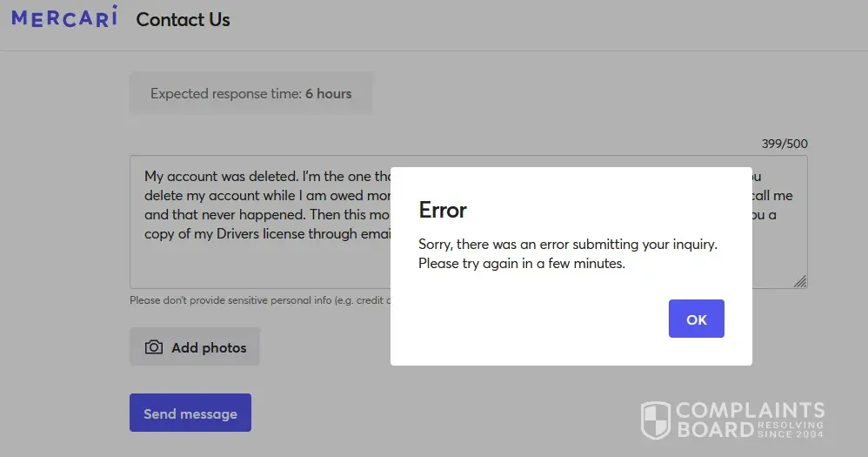Click the Mercari logo
The width and height of the screenshot is (868, 457).
[63, 18]
